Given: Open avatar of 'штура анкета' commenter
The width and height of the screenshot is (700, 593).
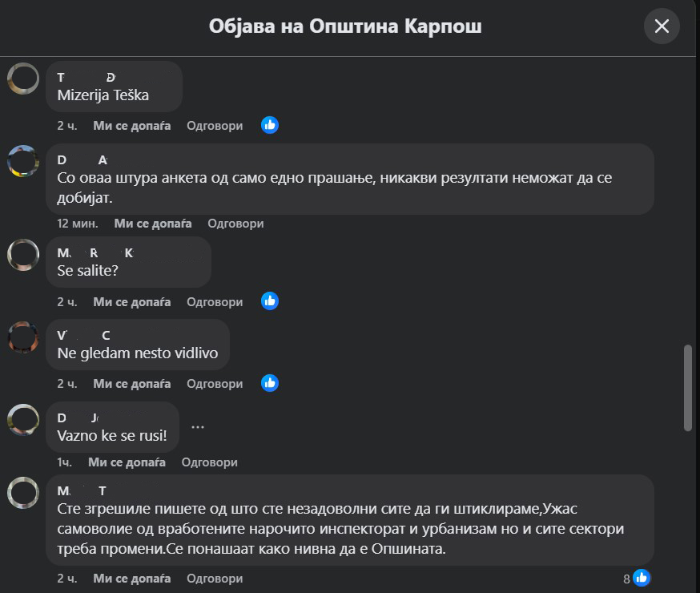Looking at the screenshot, I should point(23,161).
